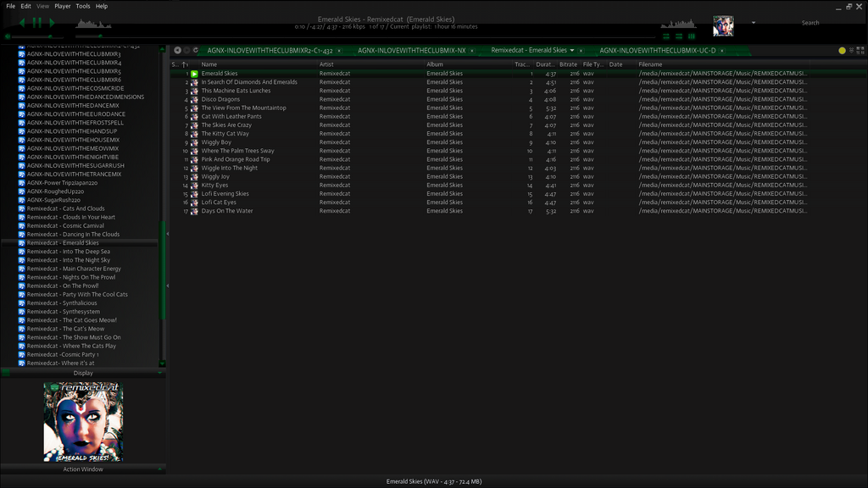Click playlist icon beside AGNX-INLOVEWITHTHETRANCEMIX
Viewport: 868px width, 488px height.
tap(21, 175)
